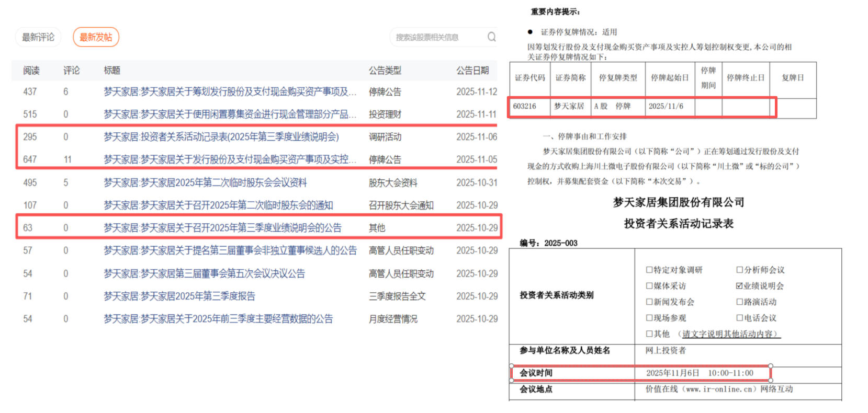Tick the 特定对象调研 checkbox

649,270
